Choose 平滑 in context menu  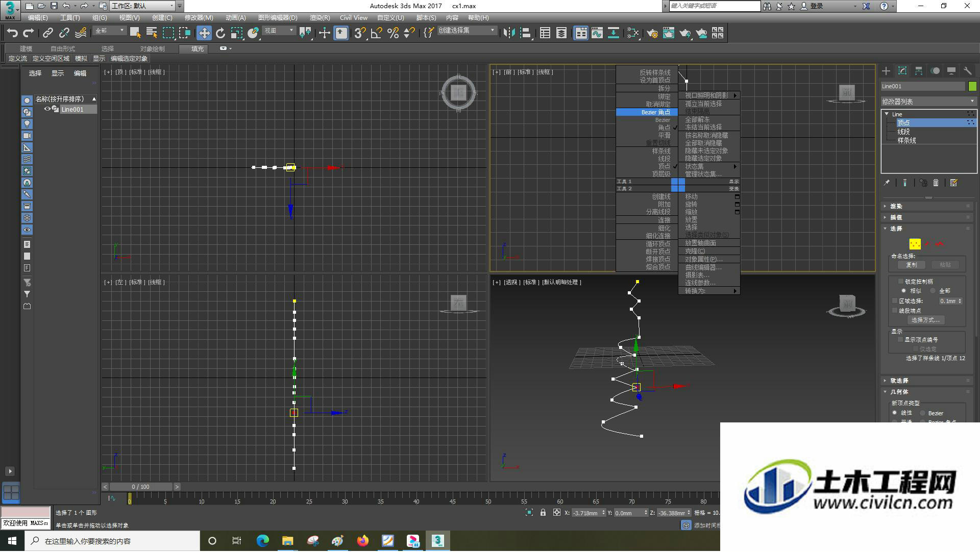coord(664,135)
